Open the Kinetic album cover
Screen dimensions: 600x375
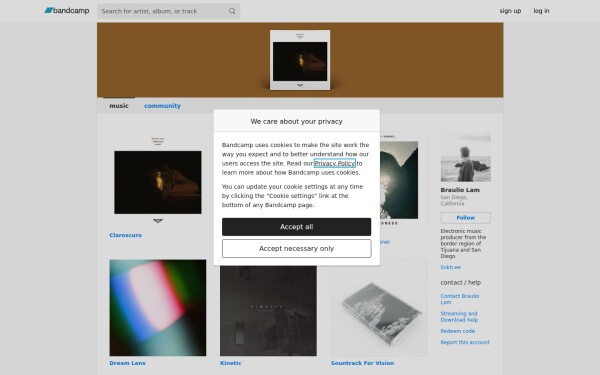(268, 311)
